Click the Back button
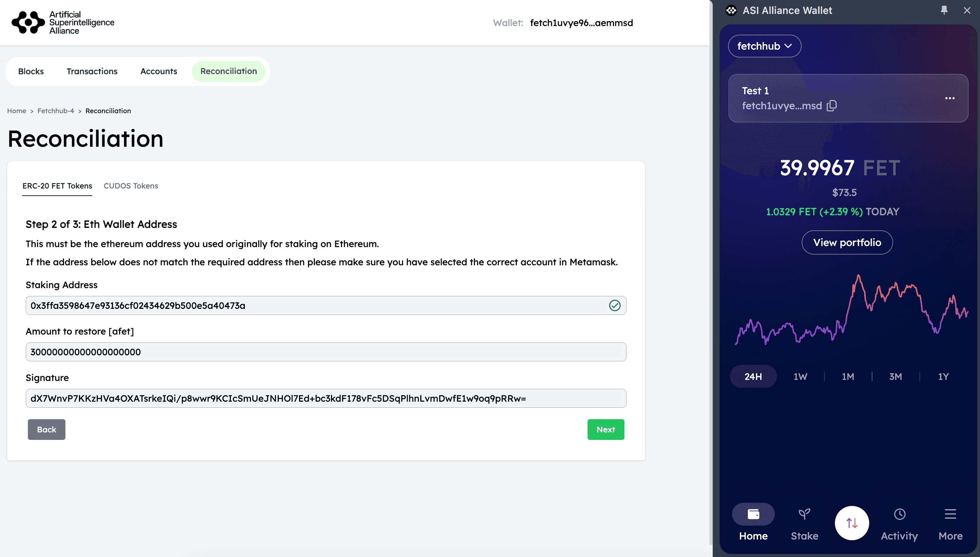 [46, 430]
